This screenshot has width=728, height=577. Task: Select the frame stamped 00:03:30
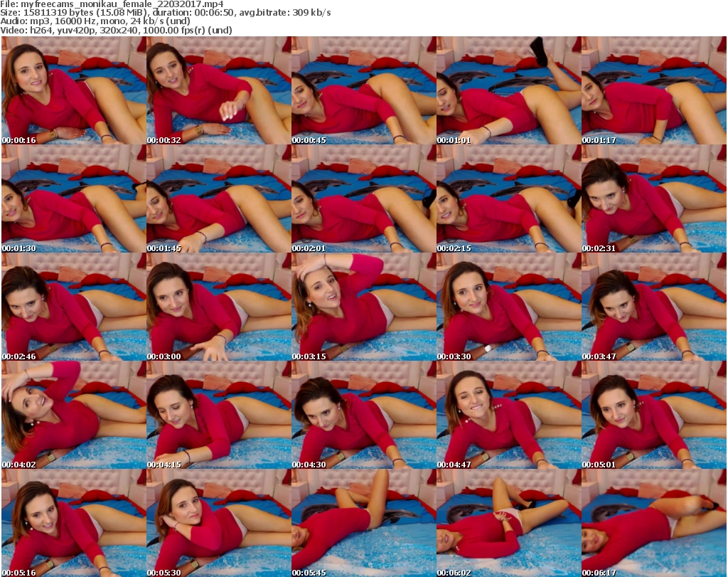508,307
